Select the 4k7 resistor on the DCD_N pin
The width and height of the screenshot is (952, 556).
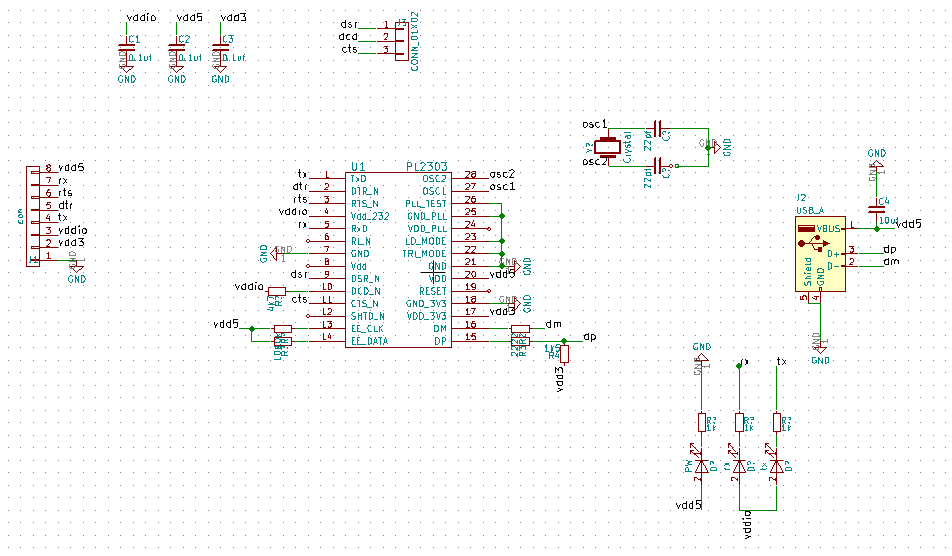click(276, 291)
